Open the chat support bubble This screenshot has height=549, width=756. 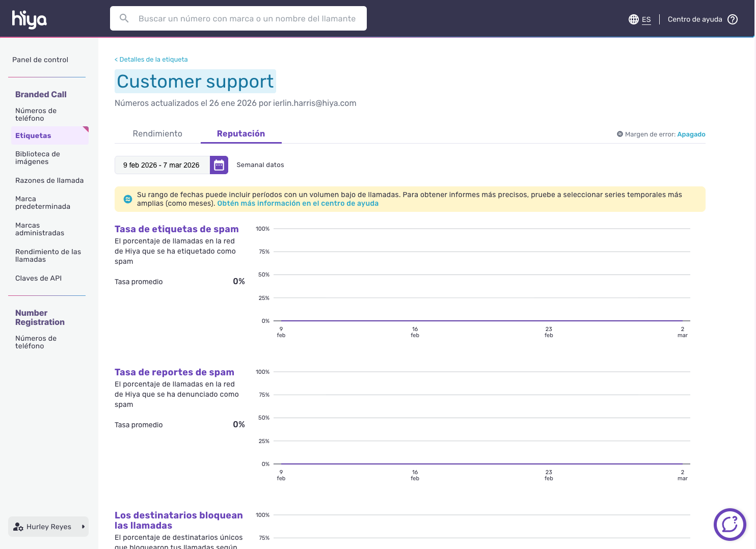click(x=730, y=524)
